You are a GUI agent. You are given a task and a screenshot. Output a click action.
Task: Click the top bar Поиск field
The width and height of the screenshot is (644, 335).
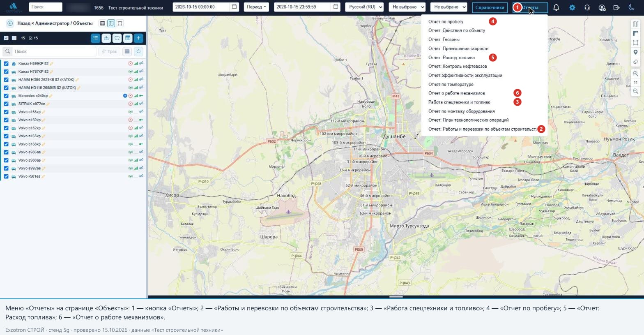(x=46, y=7)
